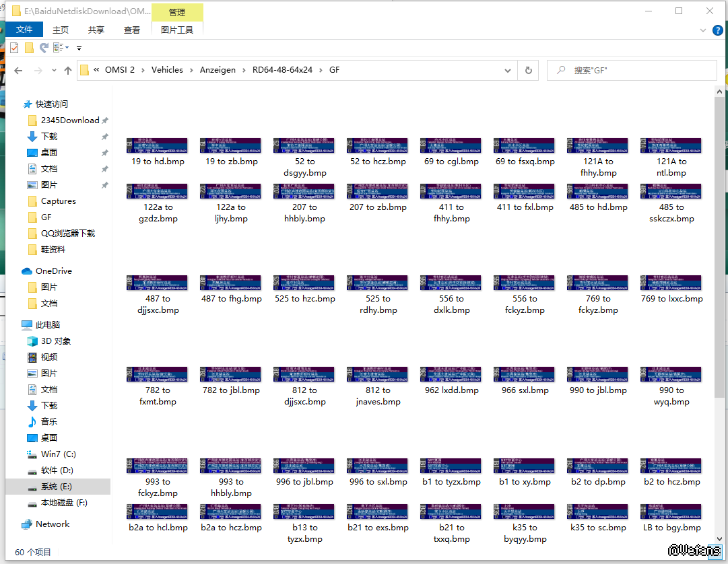Open the address bar history dropdown
This screenshot has height=564, width=728.
[x=508, y=70]
